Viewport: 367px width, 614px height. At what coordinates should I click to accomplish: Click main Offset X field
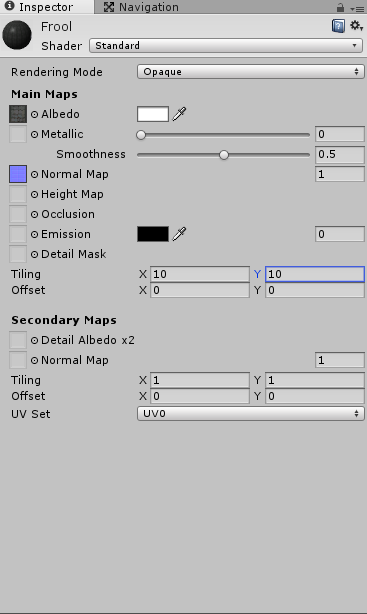tap(200, 290)
